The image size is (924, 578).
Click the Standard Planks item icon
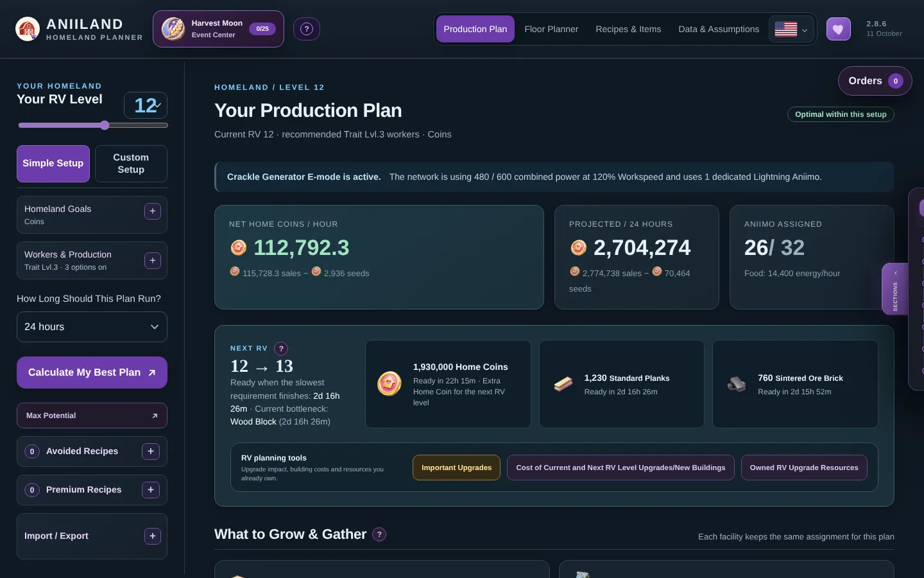tap(563, 384)
